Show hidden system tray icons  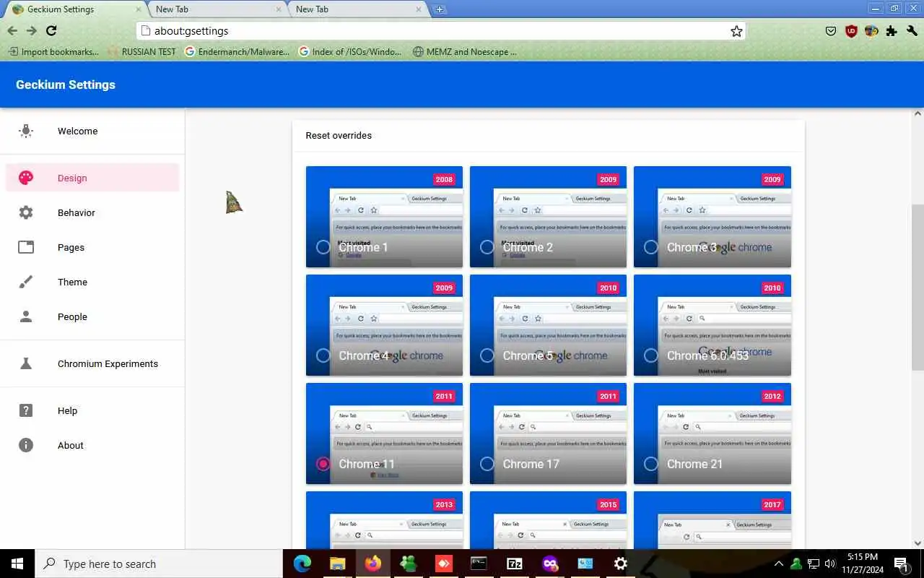[778, 564]
